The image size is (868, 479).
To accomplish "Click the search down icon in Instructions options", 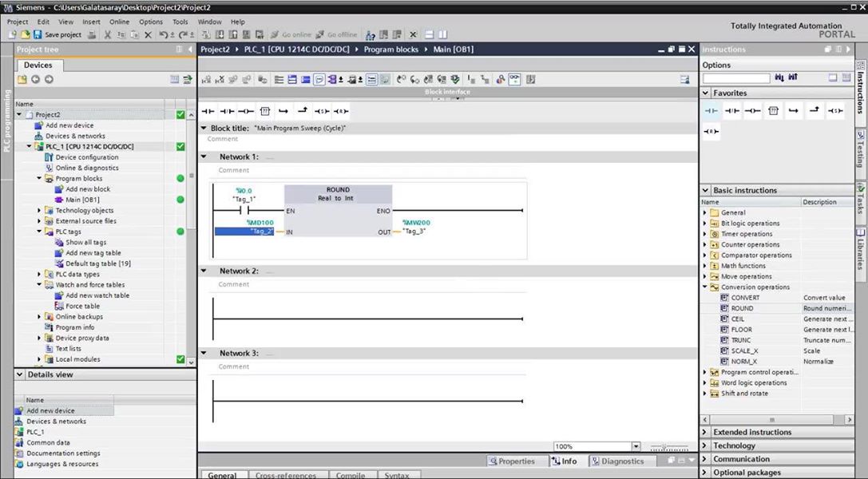I will [779, 78].
